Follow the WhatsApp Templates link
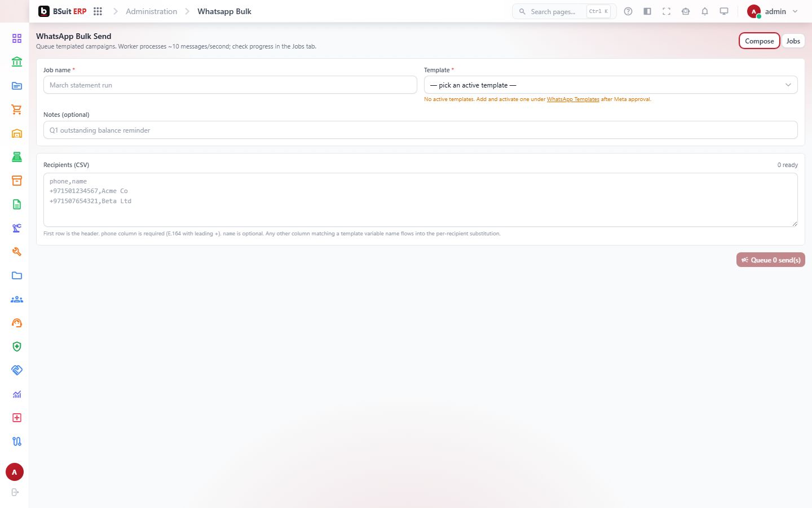The height and width of the screenshot is (508, 812). tap(573, 99)
